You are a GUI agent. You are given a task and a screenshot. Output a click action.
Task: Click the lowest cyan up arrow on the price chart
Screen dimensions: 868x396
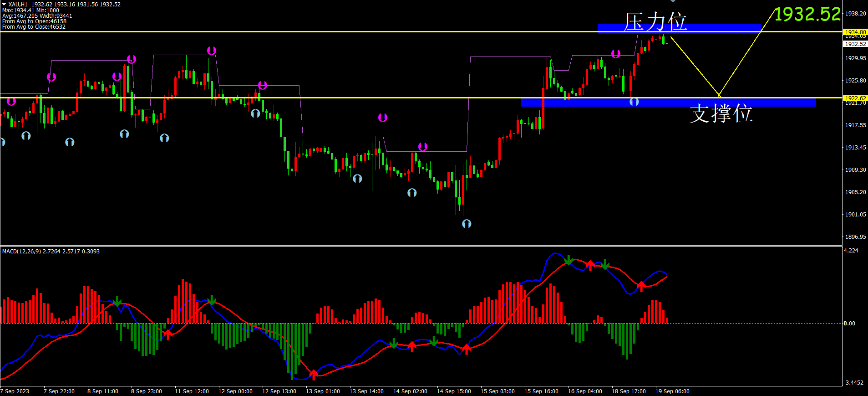click(467, 223)
